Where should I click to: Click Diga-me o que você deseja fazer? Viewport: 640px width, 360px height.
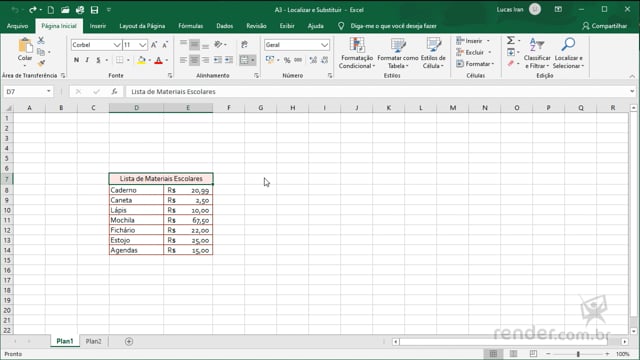pos(393,26)
